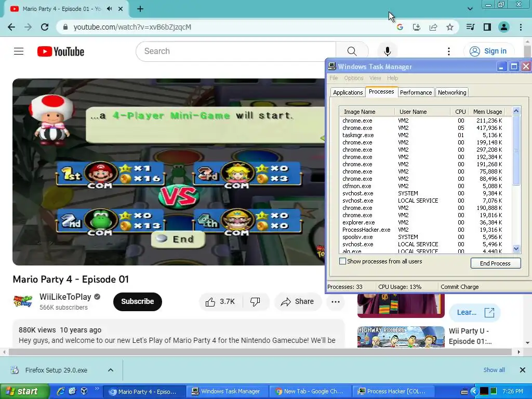
Task: Open Firefox Setup download options chevron
Action: (111, 370)
